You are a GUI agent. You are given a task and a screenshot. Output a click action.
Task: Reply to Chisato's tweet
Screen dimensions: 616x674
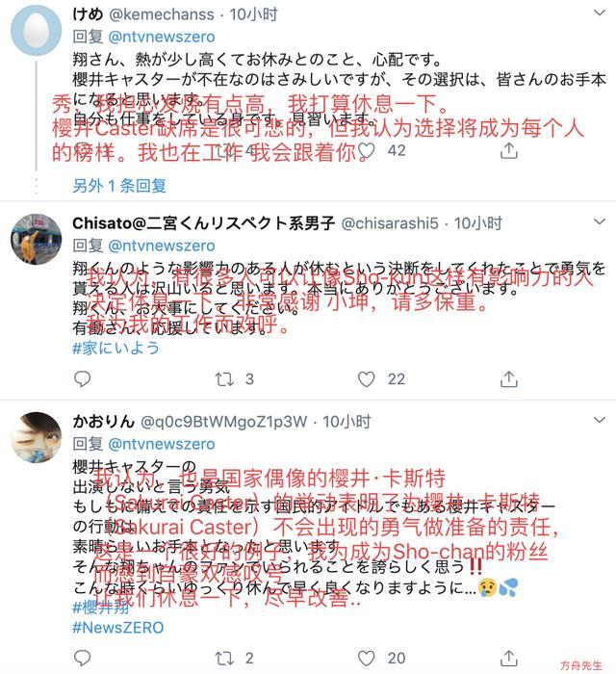point(82,378)
